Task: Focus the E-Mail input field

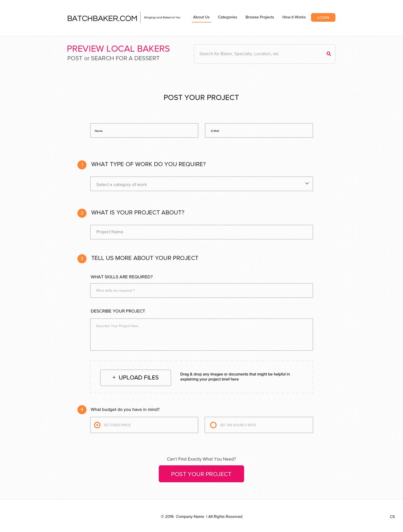Action: click(259, 131)
